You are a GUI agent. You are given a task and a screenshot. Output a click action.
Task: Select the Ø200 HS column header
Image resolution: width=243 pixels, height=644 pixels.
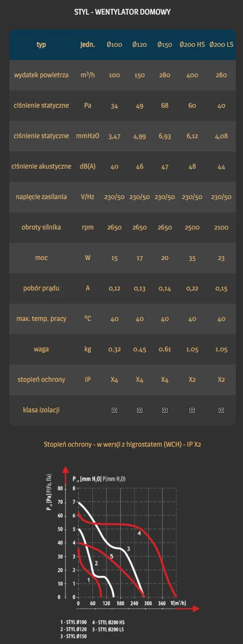pos(192,45)
